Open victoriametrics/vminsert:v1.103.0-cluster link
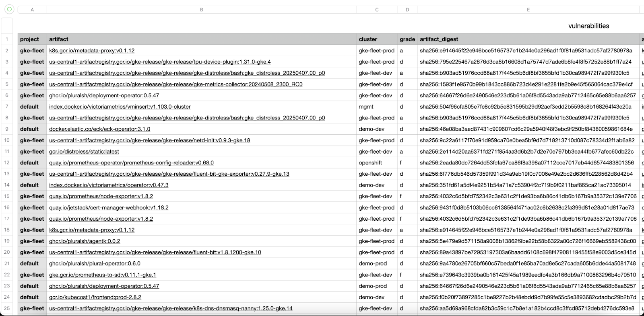This screenshot has width=644, height=316. pyautogui.click(x=120, y=107)
